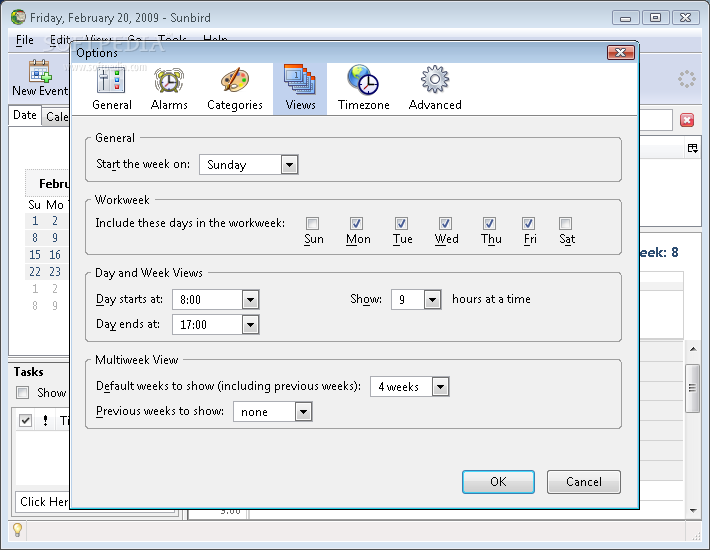Open the Day ends at dropdown

tap(216, 325)
